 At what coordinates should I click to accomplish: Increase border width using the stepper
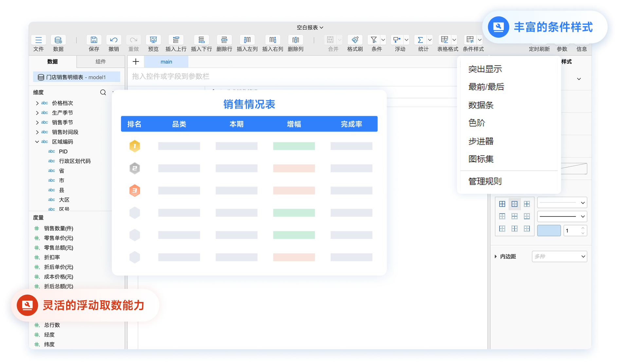[583, 228]
